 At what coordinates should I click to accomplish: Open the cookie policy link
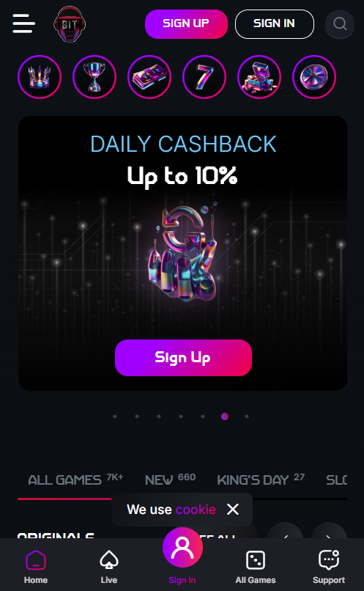[196, 510]
